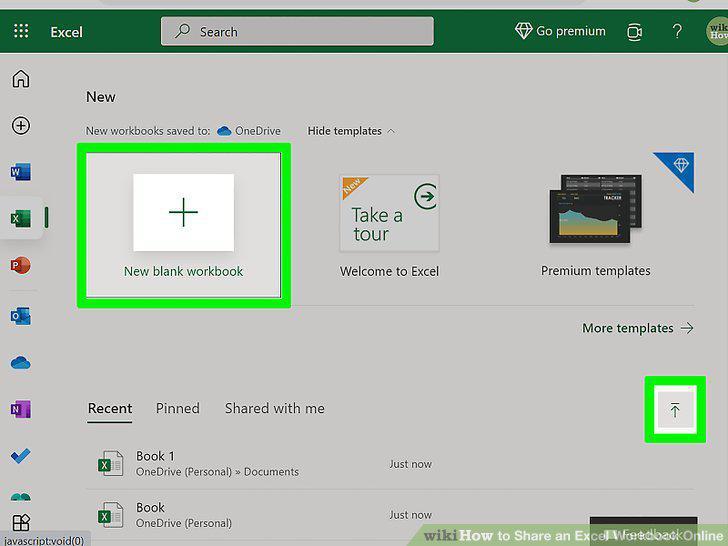Open Word from the sidebar
This screenshot has height=546, width=728.
coord(20,172)
